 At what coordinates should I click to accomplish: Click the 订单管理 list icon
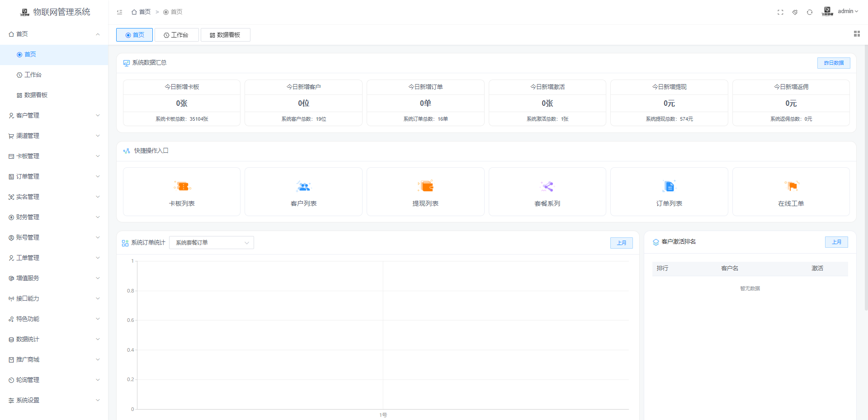[x=11, y=177]
